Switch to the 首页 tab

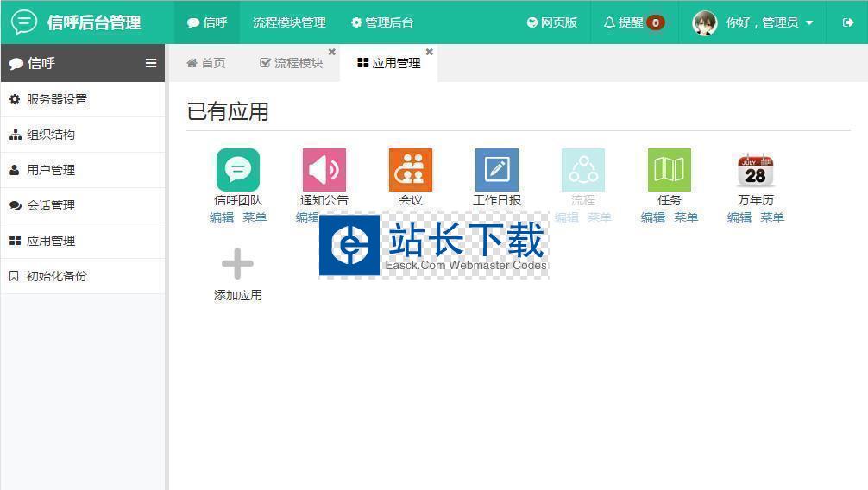tap(206, 63)
